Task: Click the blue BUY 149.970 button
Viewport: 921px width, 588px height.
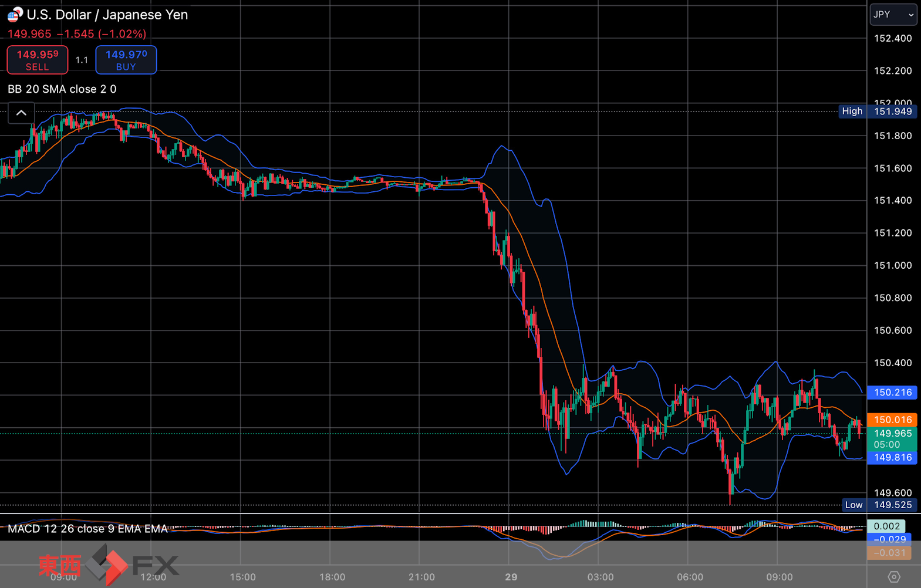Action: tap(126, 60)
